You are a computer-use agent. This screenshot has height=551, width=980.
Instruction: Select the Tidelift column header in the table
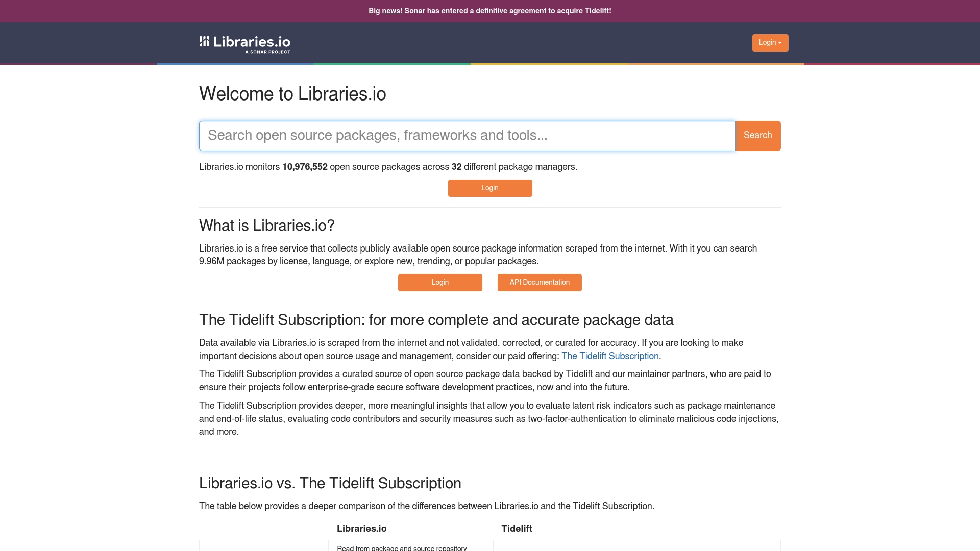[x=517, y=529]
